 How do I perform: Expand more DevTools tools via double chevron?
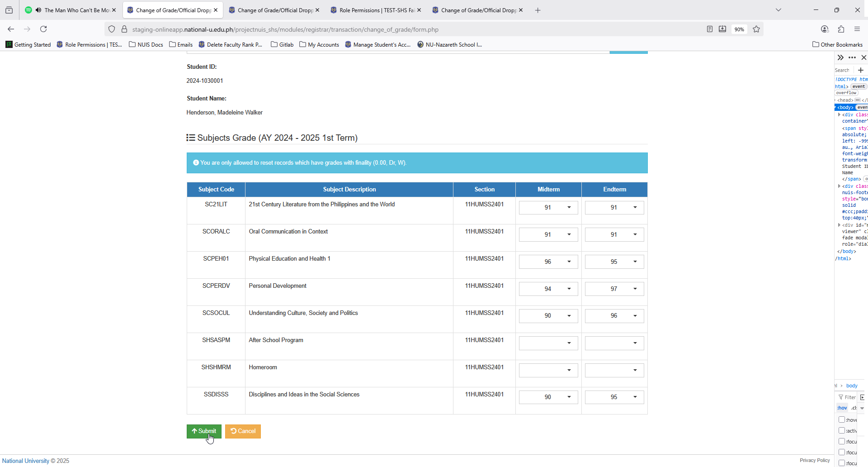(x=840, y=57)
